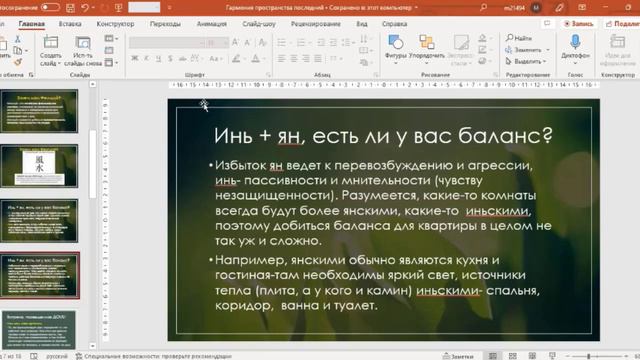Click the Format Painter brush icon
The height and width of the screenshot is (360, 640).
(x=18, y=62)
